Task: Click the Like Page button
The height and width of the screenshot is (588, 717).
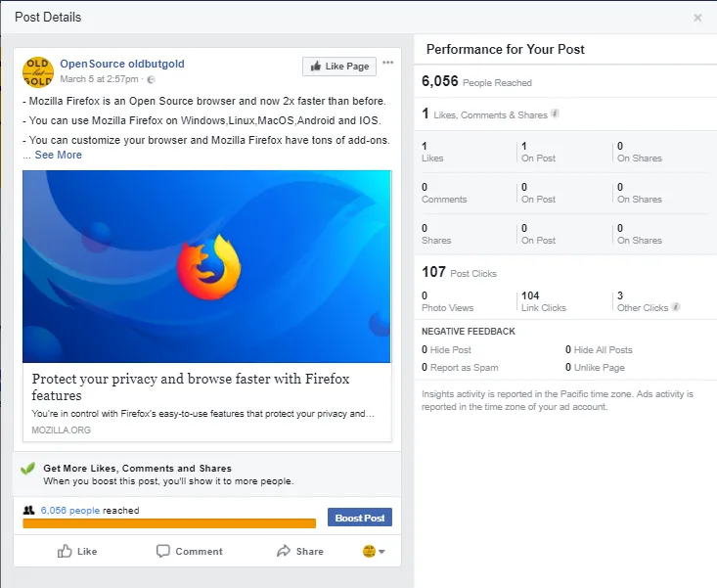Action: click(x=339, y=67)
